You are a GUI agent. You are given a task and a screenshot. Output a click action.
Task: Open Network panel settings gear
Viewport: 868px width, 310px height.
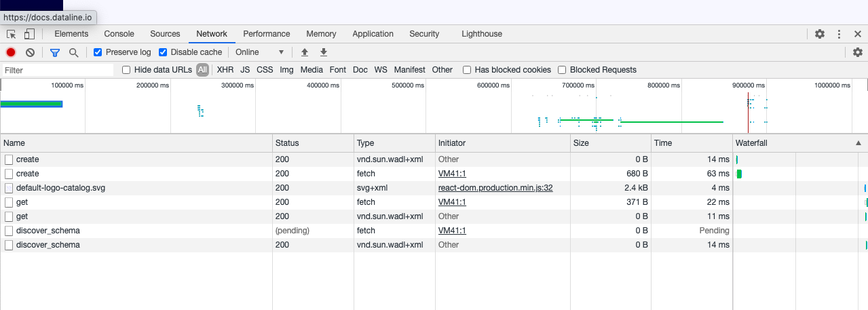point(858,52)
